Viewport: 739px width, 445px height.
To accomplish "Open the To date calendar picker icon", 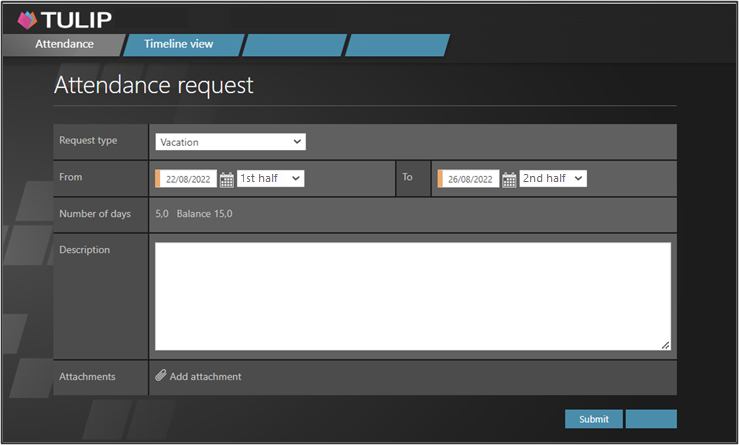I will 509,179.
